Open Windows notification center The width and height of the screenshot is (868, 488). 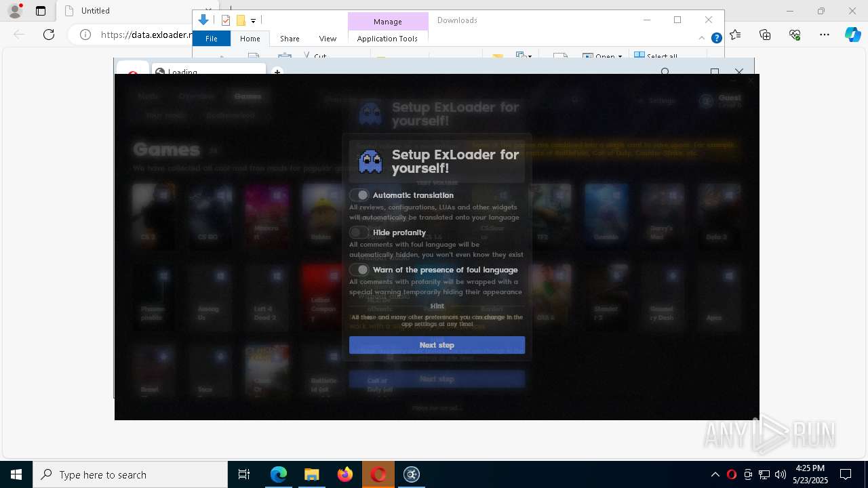pyautogui.click(x=846, y=474)
